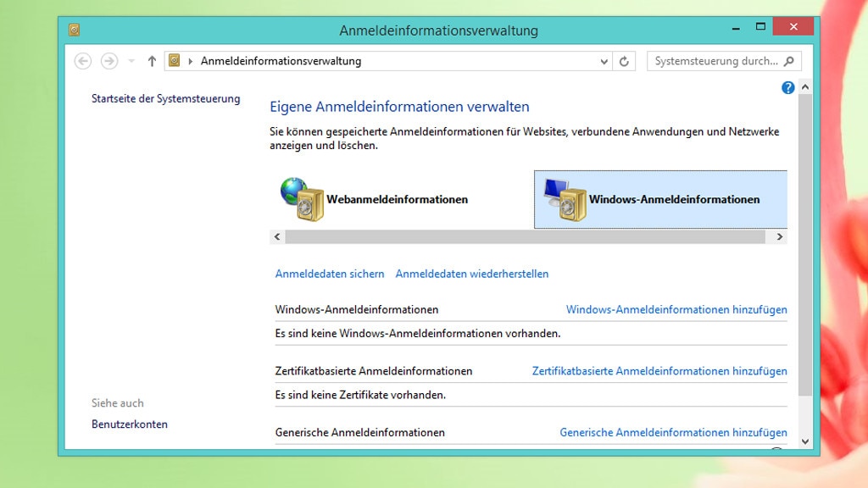The width and height of the screenshot is (868, 488).
Task: Click Anmeldedaten sichern link
Action: pyautogui.click(x=330, y=274)
